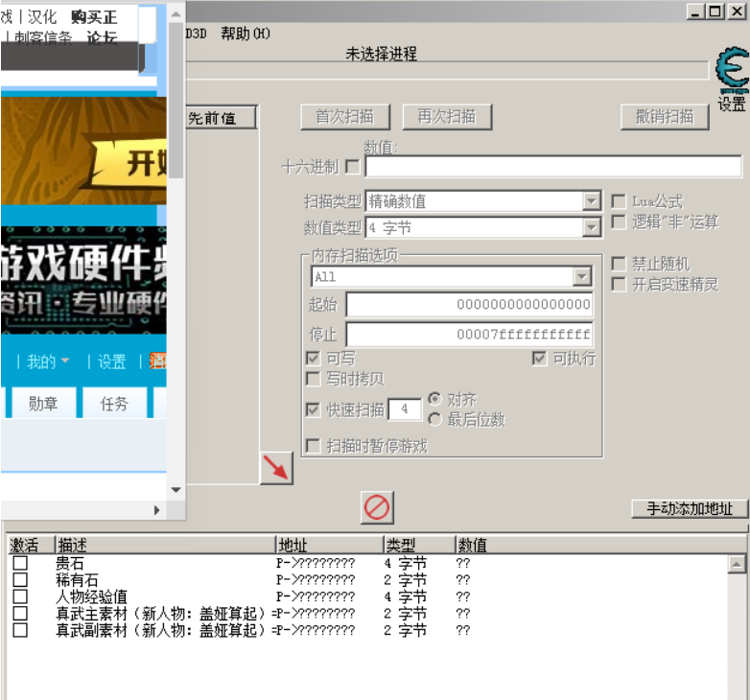Click the 4 字节 type of 贵石 row

(x=405, y=563)
